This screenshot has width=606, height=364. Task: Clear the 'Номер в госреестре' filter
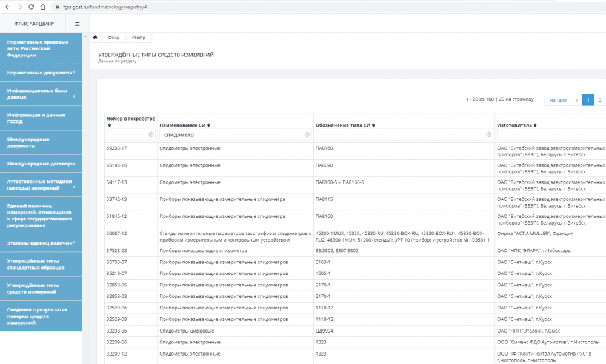tap(151, 135)
